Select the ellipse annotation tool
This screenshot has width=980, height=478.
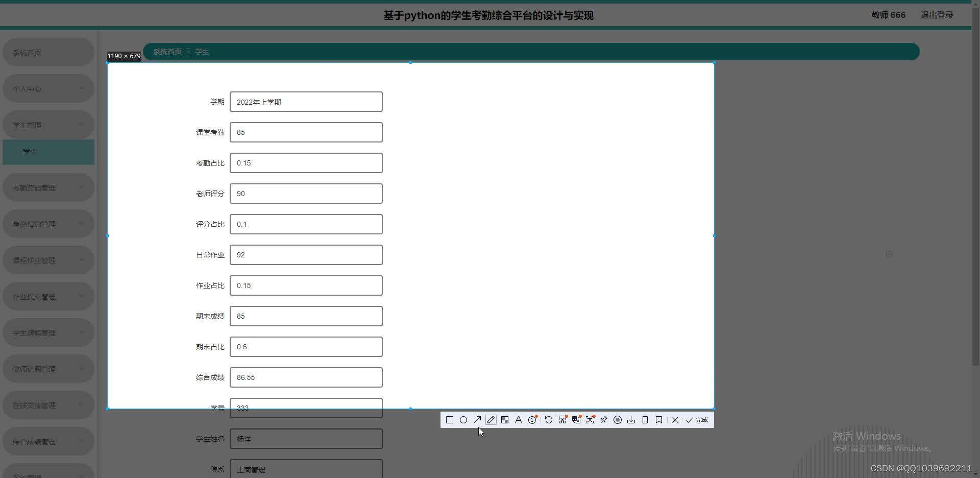click(x=463, y=420)
